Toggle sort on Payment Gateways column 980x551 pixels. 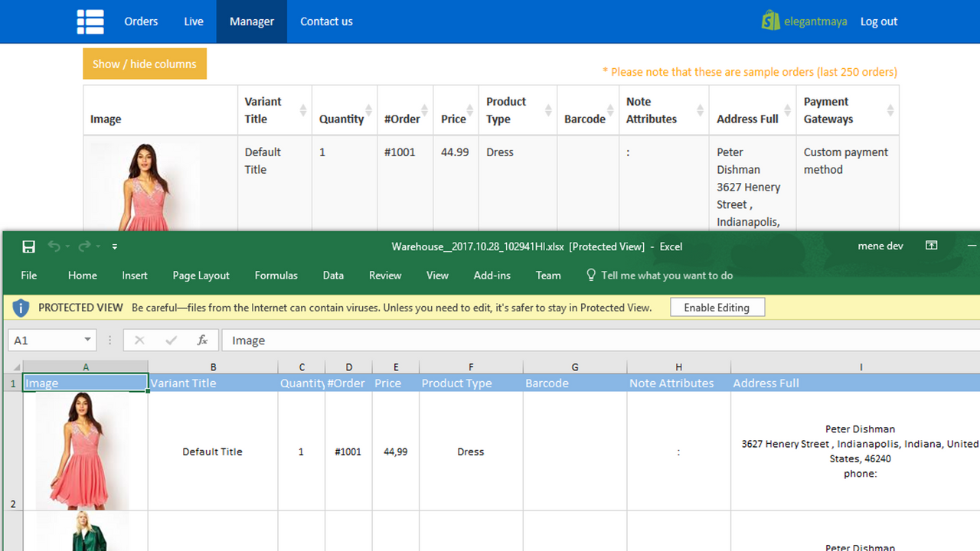[890, 110]
